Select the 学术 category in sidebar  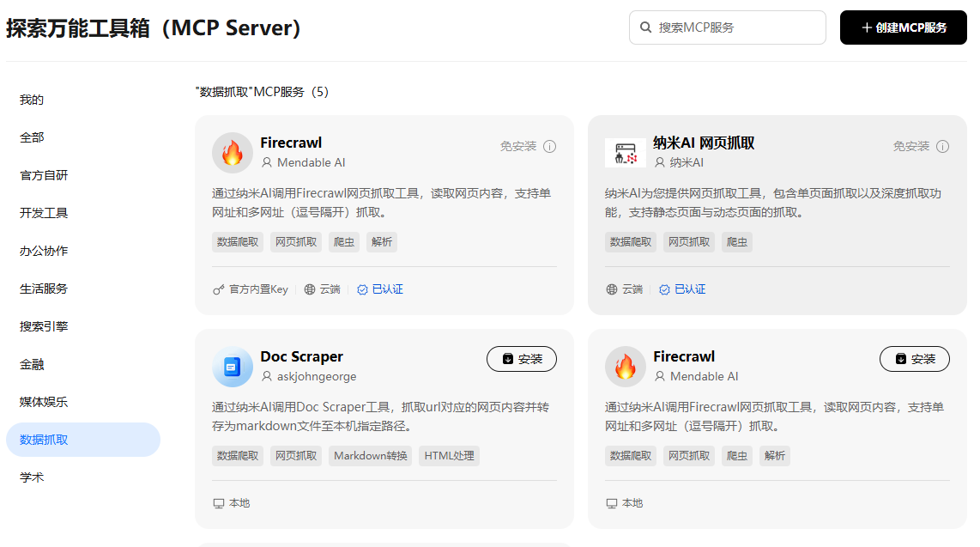pyautogui.click(x=32, y=477)
